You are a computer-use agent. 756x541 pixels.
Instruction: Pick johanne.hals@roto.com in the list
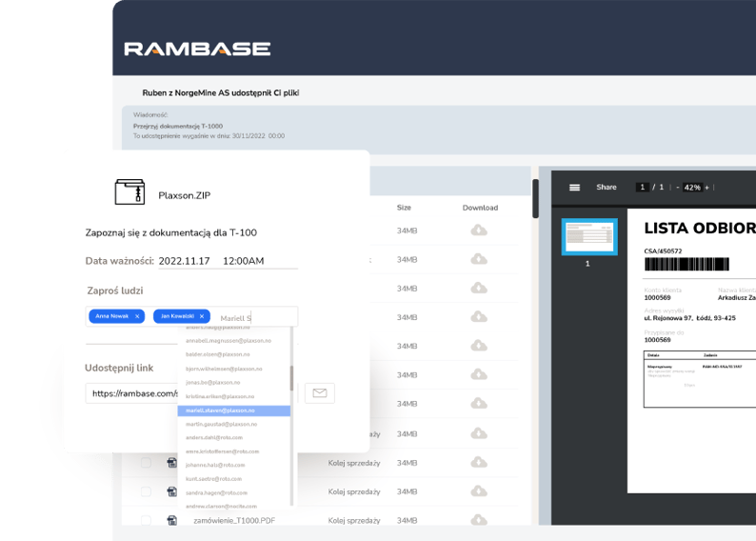[215, 465]
